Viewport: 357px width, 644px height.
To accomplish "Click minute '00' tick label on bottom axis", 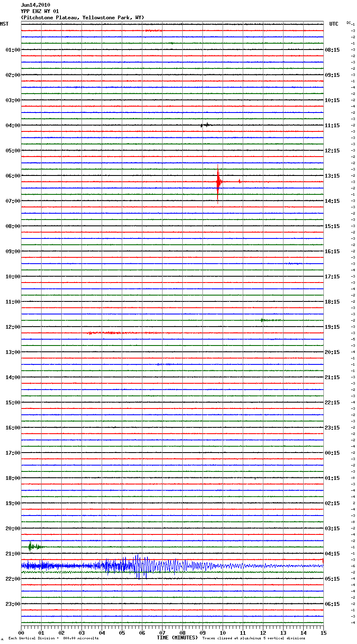I will 21,633.
